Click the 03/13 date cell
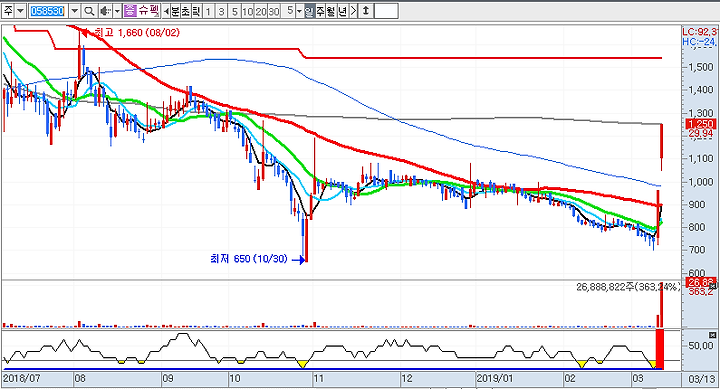The height and width of the screenshot is (389, 720). pyautogui.click(x=701, y=379)
